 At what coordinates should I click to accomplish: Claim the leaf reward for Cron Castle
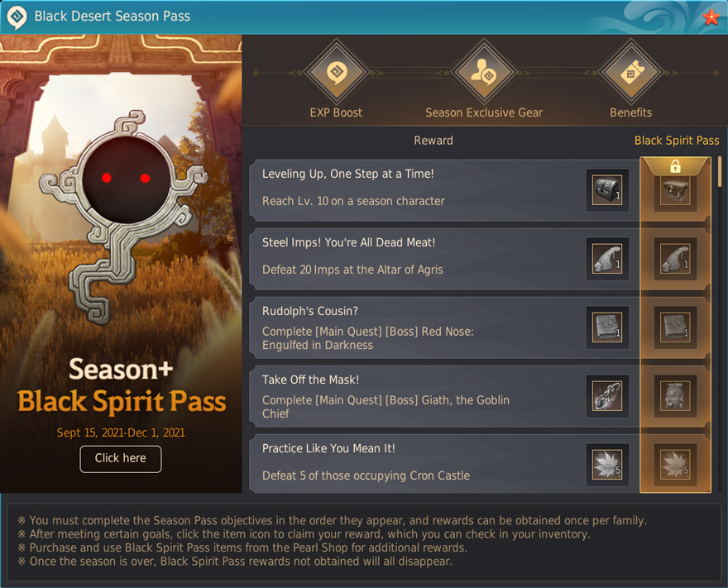[607, 465]
